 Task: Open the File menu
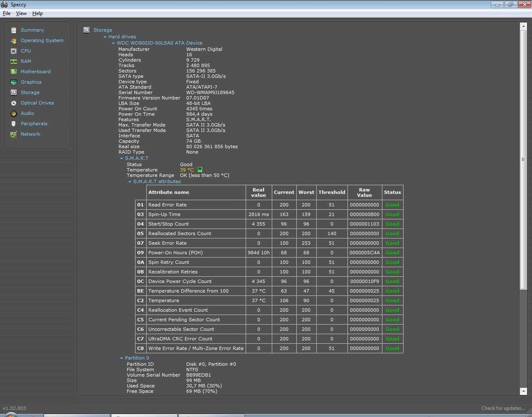tap(7, 13)
